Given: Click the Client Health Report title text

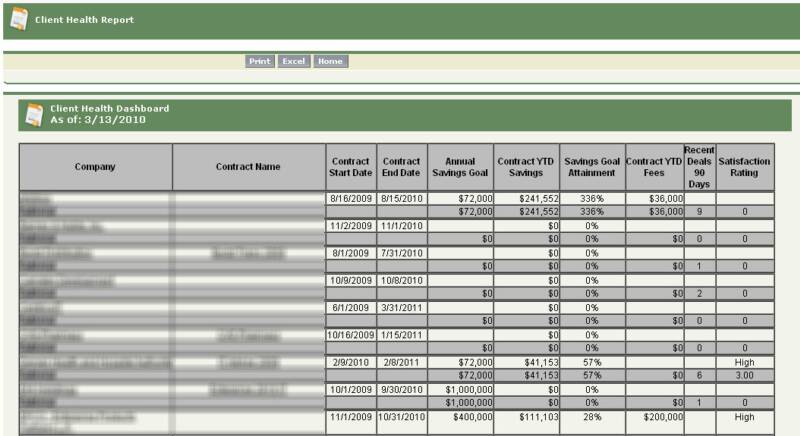Looking at the screenshot, I should tap(85, 20).
